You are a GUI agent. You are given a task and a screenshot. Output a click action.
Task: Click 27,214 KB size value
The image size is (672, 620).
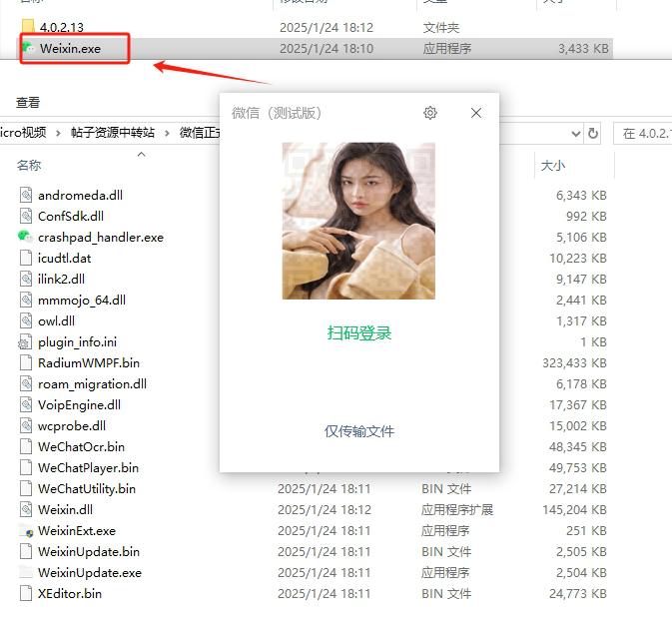click(x=578, y=489)
